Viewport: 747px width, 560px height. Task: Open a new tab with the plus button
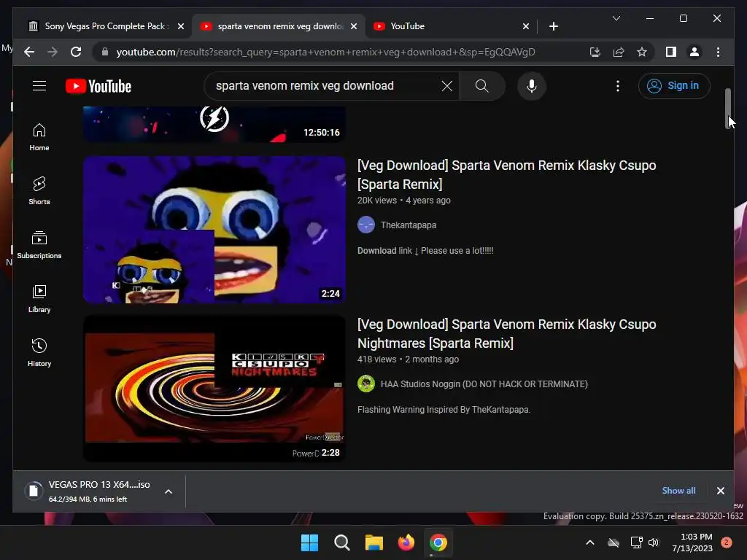pos(553,26)
